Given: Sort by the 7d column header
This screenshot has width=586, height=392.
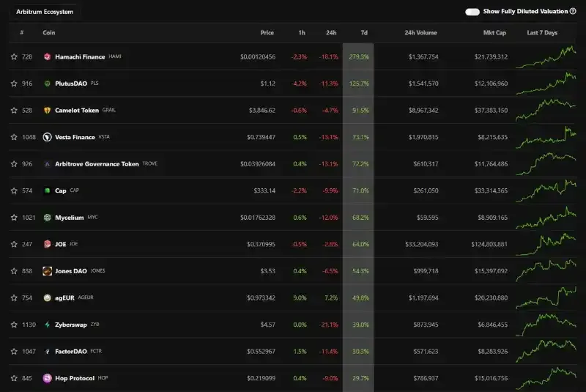Looking at the screenshot, I should [x=364, y=33].
